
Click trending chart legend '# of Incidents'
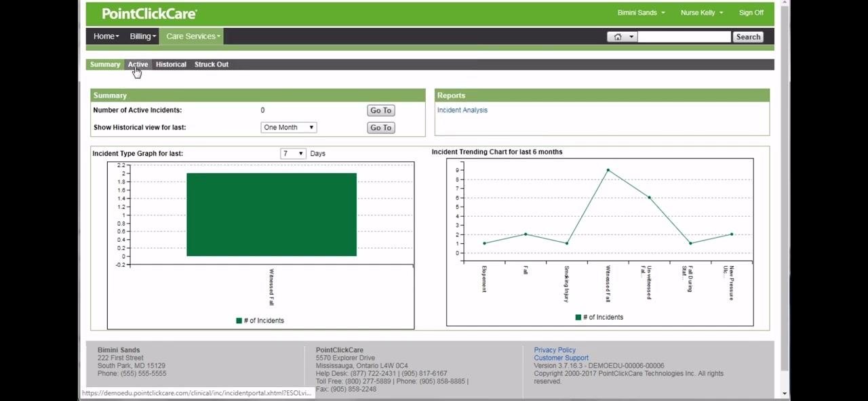599,317
